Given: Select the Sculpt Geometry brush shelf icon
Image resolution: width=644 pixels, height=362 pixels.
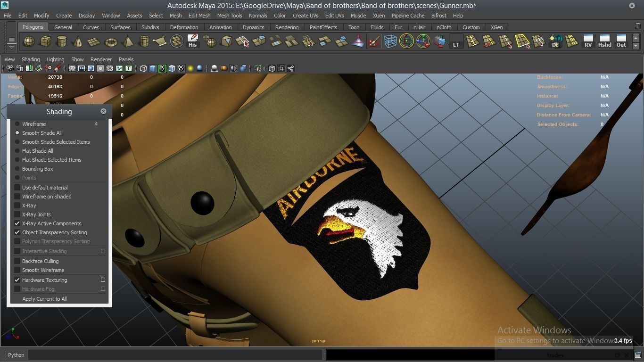Looking at the screenshot, I should point(374,41).
